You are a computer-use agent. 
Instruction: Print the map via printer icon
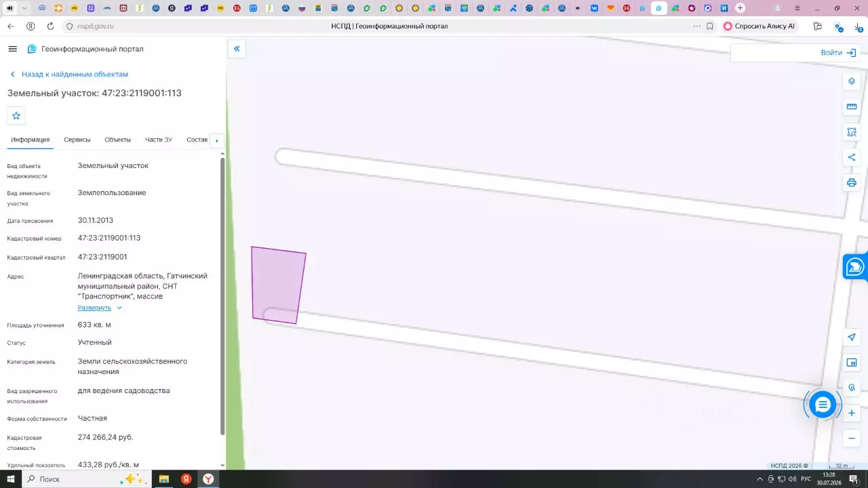click(852, 183)
